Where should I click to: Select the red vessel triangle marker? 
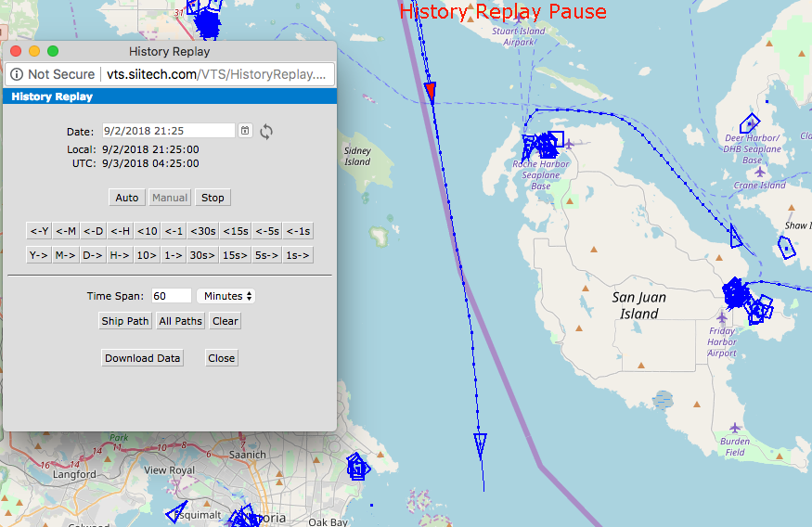coord(431,91)
